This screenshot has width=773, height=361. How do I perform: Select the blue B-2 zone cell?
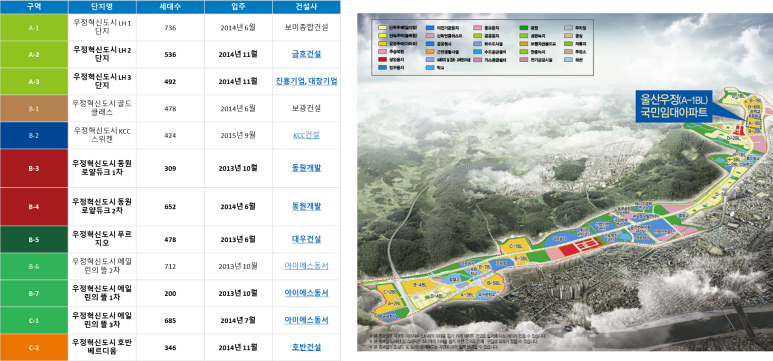(x=34, y=136)
